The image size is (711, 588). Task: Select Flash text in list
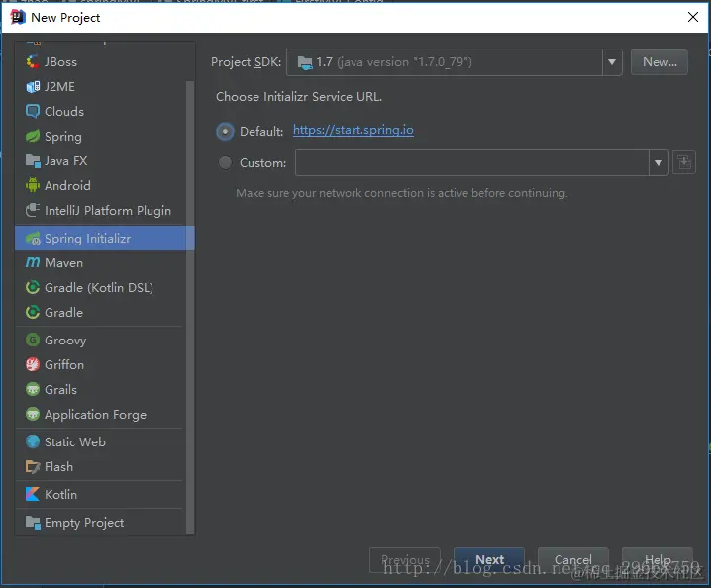coord(59,466)
